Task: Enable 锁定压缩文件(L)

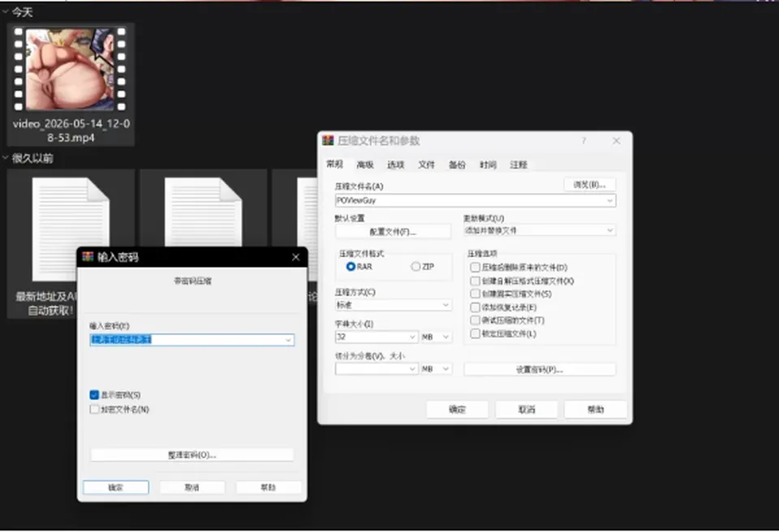Action: [475, 334]
